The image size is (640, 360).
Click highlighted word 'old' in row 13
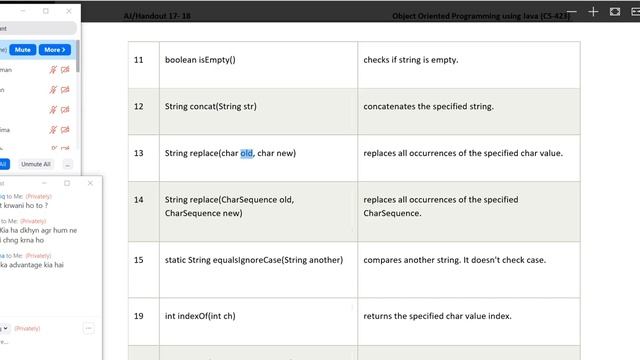pos(247,153)
